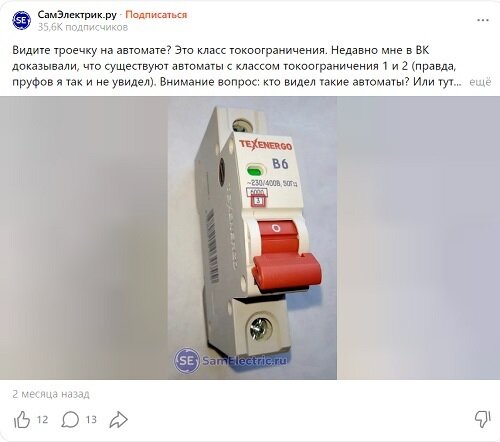Open the СамЭлектрик.ру channel name
The height and width of the screenshot is (442, 500).
coord(77,15)
